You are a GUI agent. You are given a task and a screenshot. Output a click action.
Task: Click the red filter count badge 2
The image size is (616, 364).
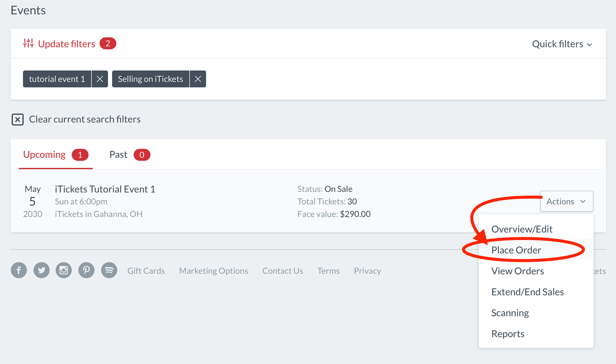(x=108, y=43)
